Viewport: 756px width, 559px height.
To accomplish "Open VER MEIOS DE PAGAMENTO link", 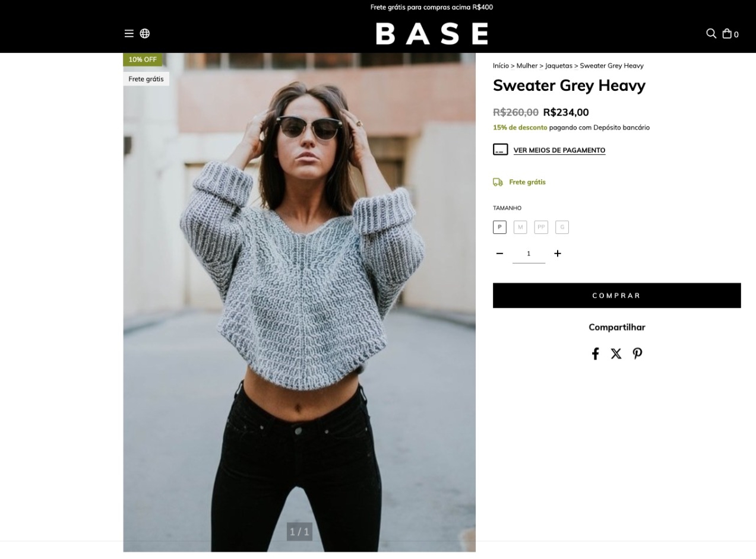I will point(559,150).
